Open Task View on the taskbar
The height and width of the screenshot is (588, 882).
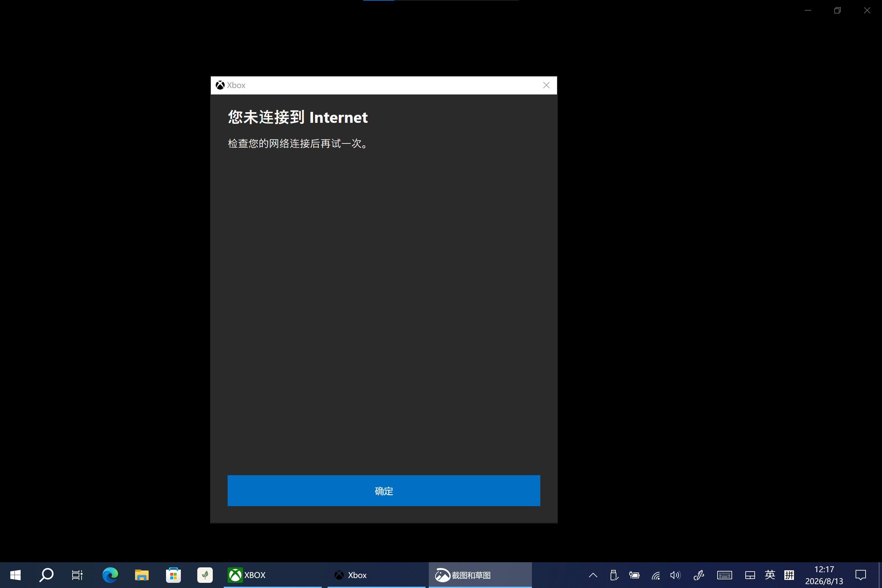pos(77,575)
